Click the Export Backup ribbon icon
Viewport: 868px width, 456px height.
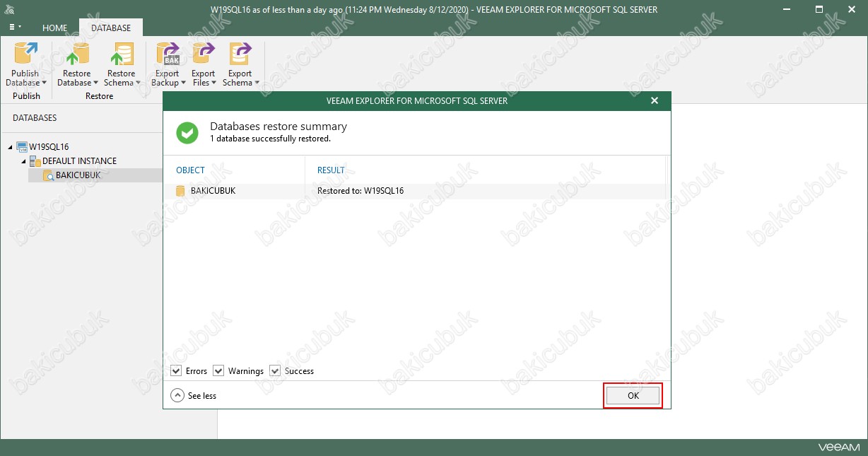[x=168, y=54]
